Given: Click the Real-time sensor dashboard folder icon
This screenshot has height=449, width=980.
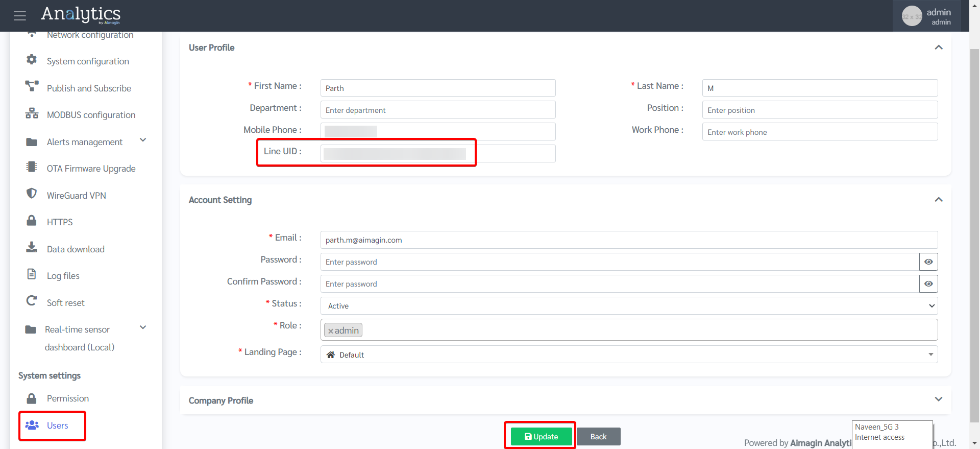Looking at the screenshot, I should coord(31,329).
